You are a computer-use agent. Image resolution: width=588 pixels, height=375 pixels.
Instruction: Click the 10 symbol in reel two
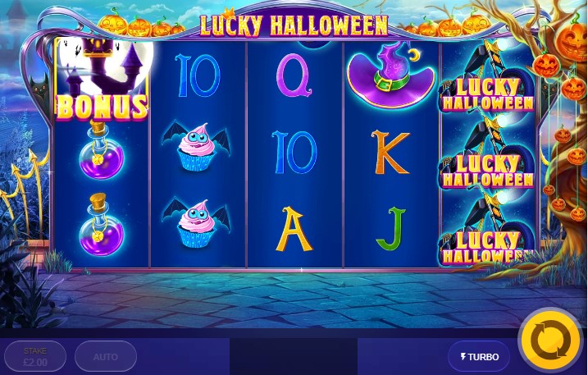198,75
